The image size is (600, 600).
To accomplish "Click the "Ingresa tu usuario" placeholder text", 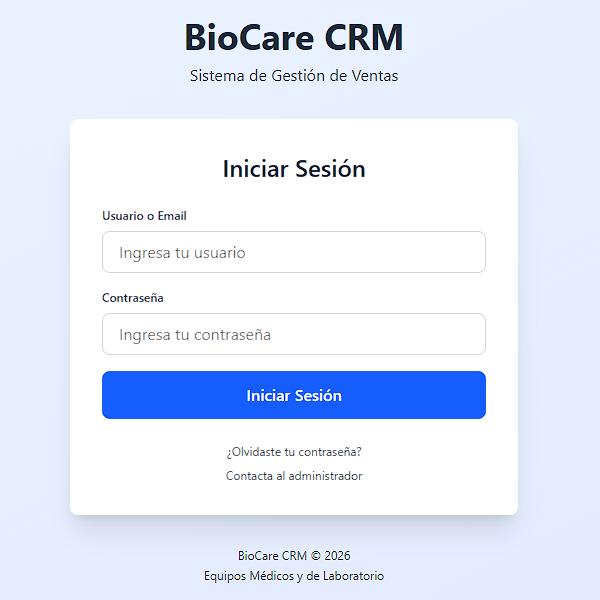I will point(182,253).
